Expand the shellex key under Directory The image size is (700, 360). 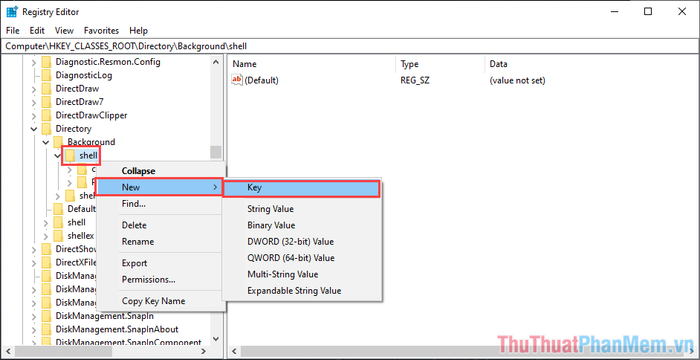(46, 236)
